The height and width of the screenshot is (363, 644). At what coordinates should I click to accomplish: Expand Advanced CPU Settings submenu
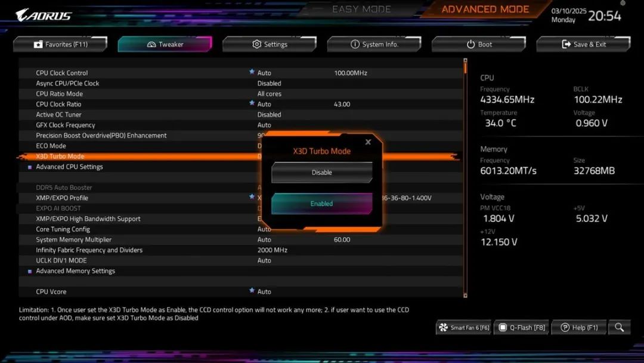tap(69, 167)
